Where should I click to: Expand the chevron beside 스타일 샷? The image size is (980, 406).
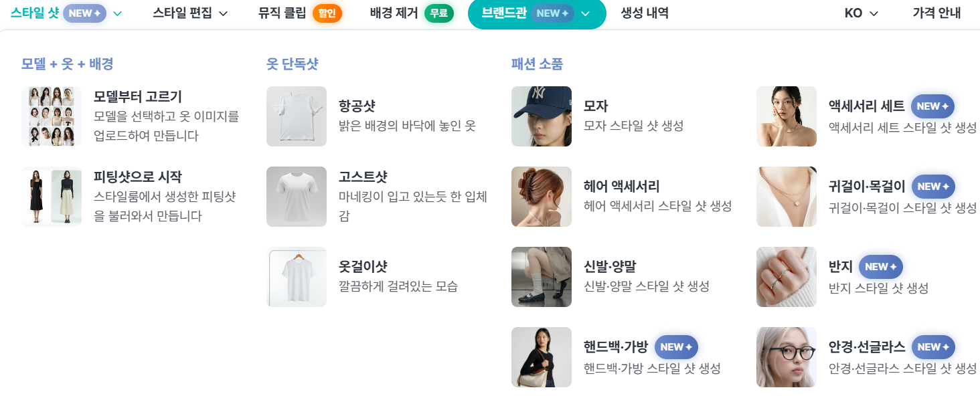[x=118, y=14]
